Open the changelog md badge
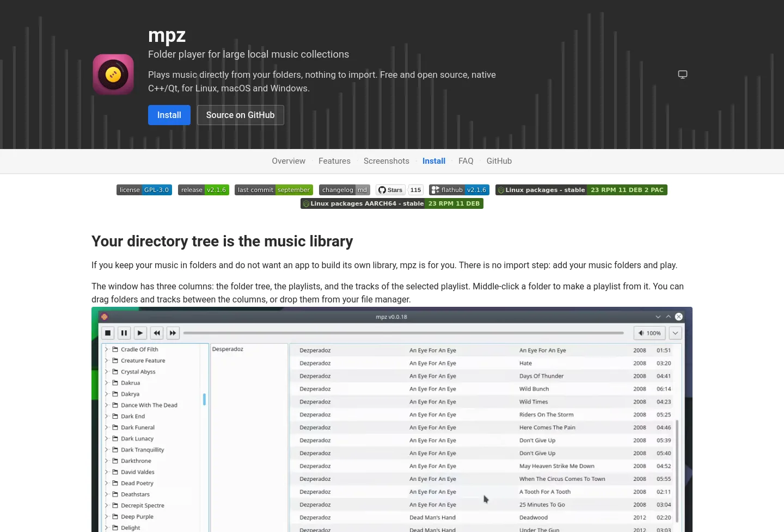The height and width of the screenshot is (532, 784). tap(345, 190)
